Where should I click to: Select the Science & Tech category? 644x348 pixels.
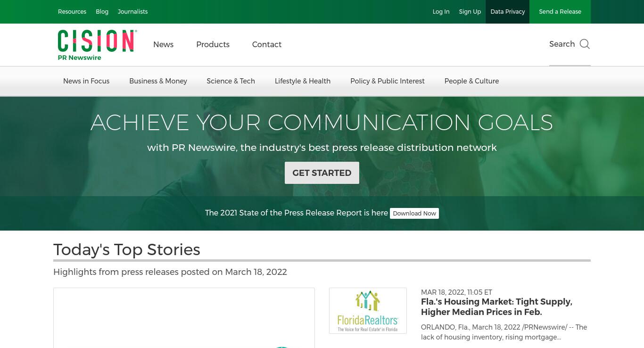tap(231, 81)
